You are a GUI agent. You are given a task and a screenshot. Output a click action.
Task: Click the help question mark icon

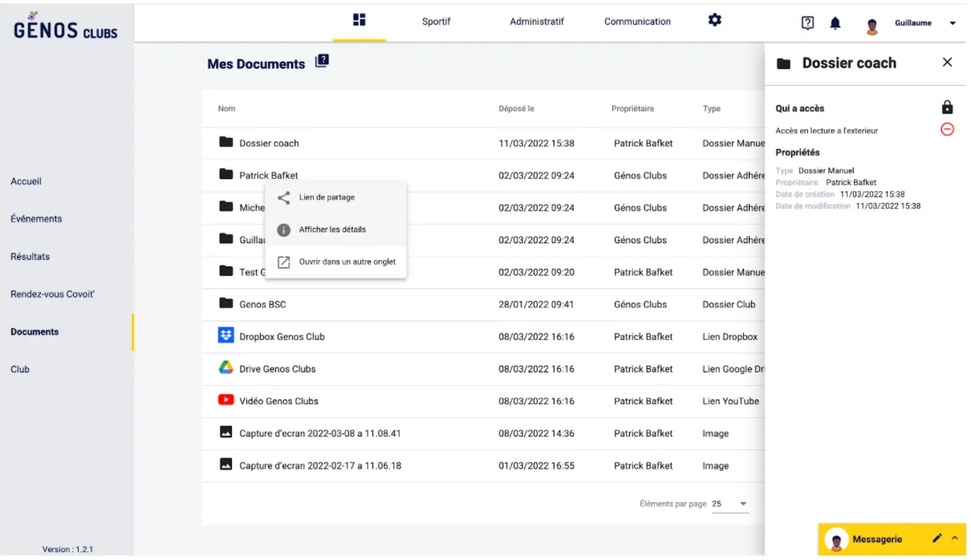tap(808, 23)
